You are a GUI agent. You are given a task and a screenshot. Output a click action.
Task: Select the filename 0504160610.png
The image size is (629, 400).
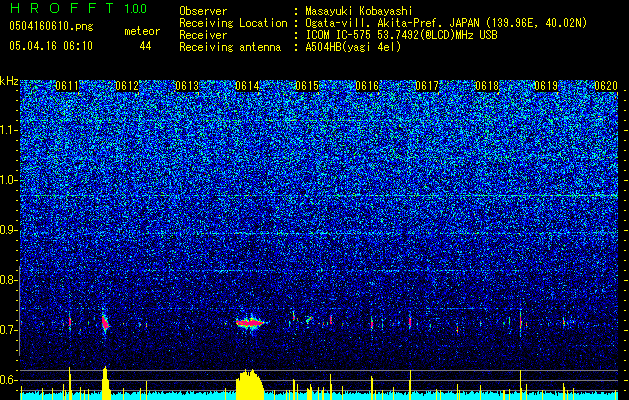click(x=51, y=27)
